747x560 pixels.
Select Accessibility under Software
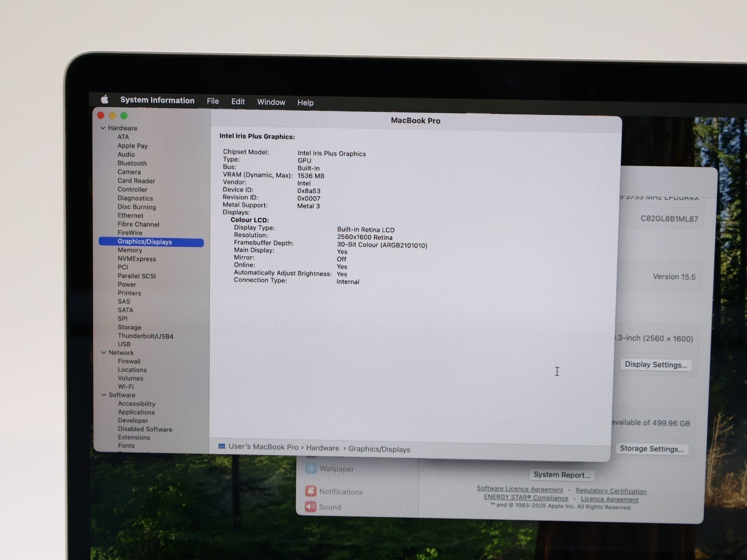137,404
